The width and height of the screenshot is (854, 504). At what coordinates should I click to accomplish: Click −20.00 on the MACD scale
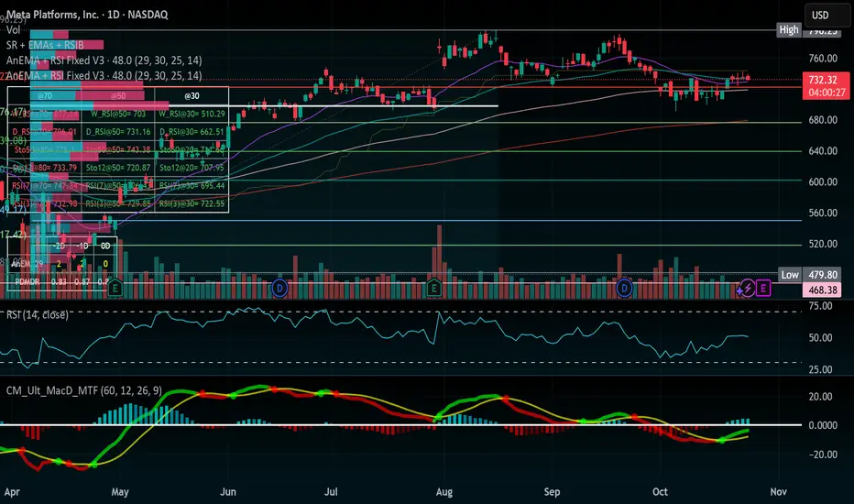coord(821,455)
